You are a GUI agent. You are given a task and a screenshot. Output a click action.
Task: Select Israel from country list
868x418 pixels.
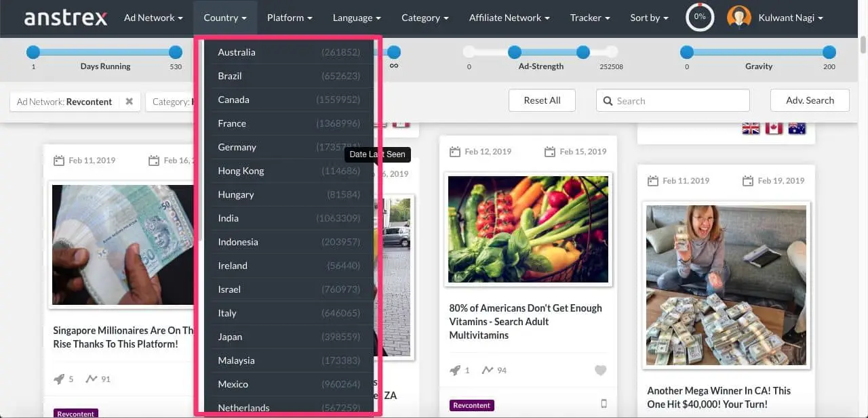[x=289, y=289]
